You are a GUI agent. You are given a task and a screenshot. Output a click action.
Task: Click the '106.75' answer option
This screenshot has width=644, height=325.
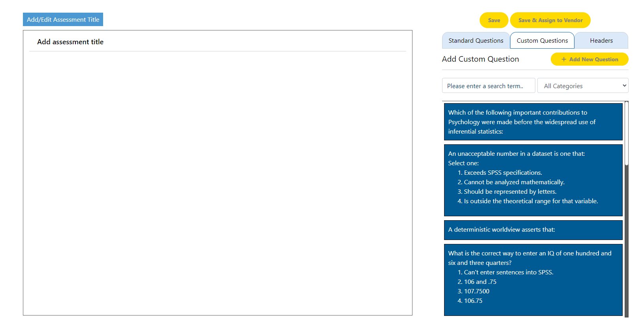[x=473, y=301]
